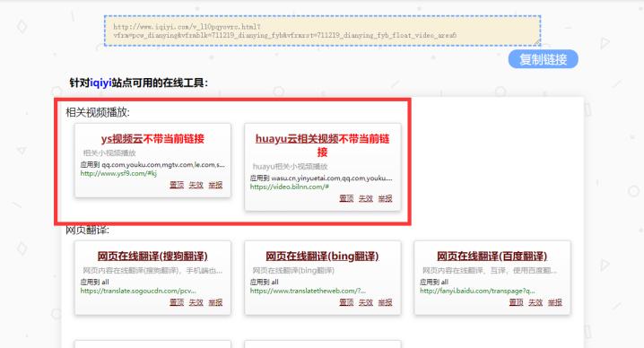Image resolution: width=644 pixels, height=348 pixels.
Task: Select 应用到 qq.com,youku.com line on ys card
Action: (152, 165)
